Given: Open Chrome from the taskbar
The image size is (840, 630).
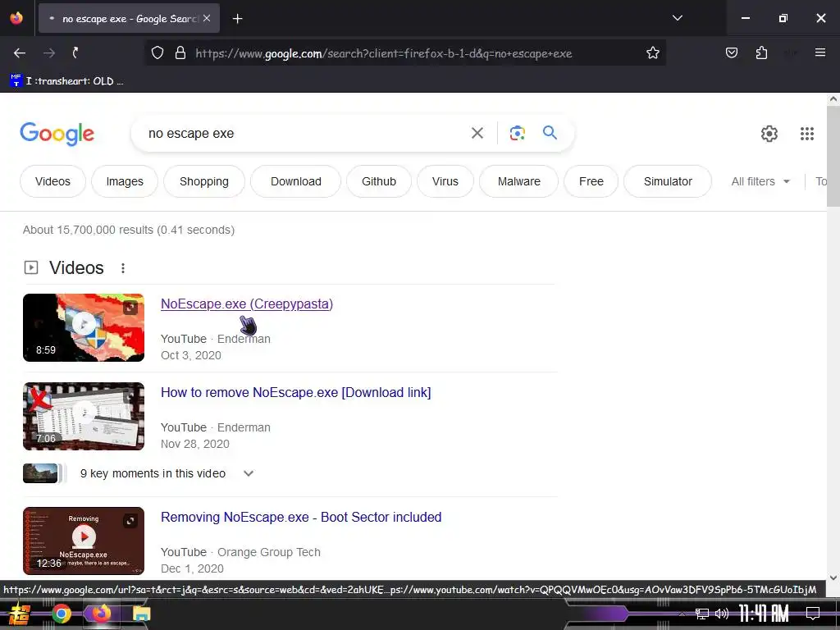Looking at the screenshot, I should (x=61, y=614).
